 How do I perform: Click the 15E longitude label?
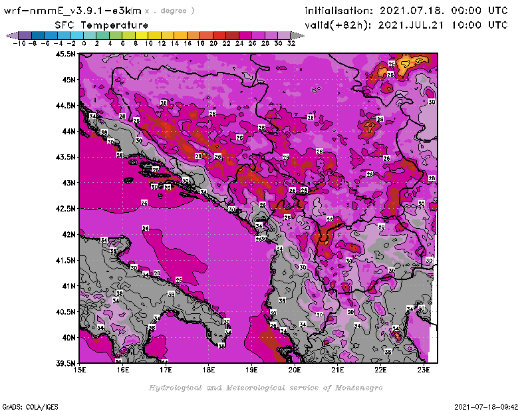pos(80,370)
